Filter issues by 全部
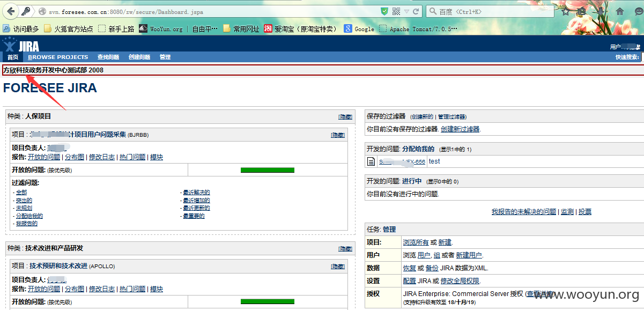This screenshot has width=644, height=310. [21, 192]
